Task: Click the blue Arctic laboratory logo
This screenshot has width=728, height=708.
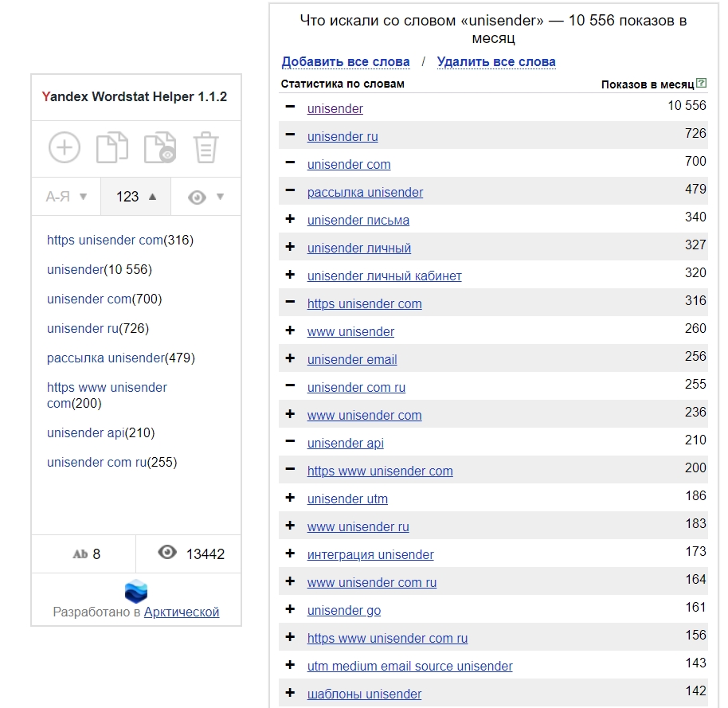Action: pos(136,591)
